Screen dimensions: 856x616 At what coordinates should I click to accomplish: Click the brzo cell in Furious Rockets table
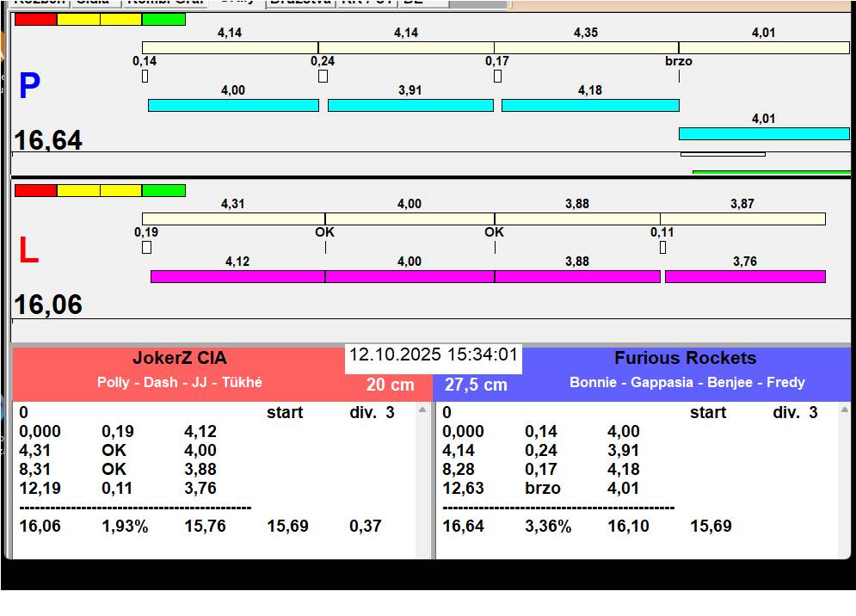tap(543, 488)
